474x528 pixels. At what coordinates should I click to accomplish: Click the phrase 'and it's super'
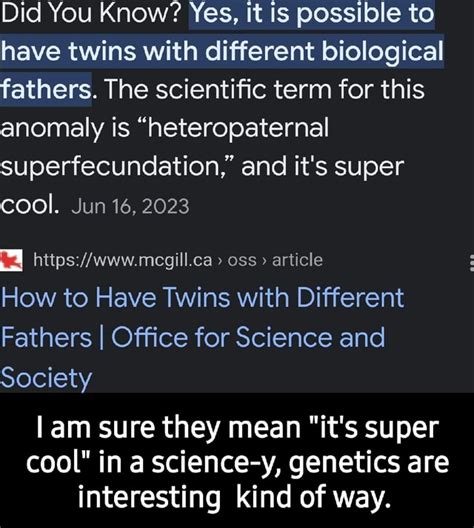click(323, 166)
